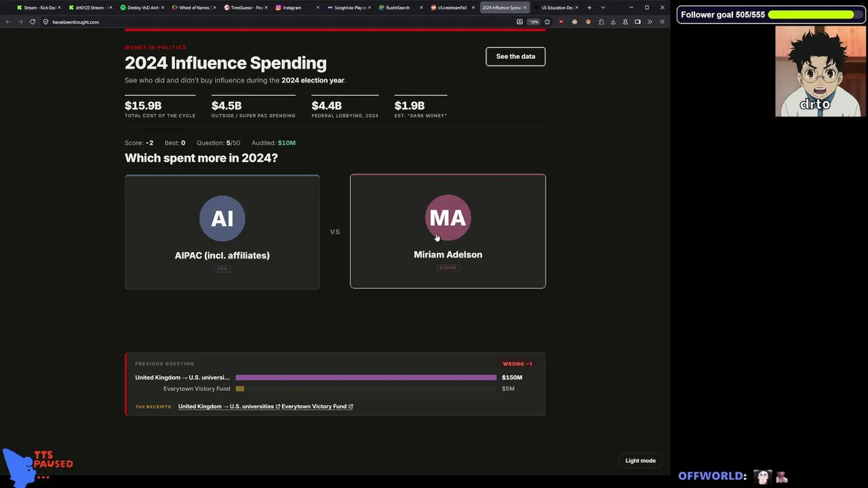Click the streamer avatar webcam thumbnail
The height and width of the screenshot is (488, 868).
click(x=820, y=71)
